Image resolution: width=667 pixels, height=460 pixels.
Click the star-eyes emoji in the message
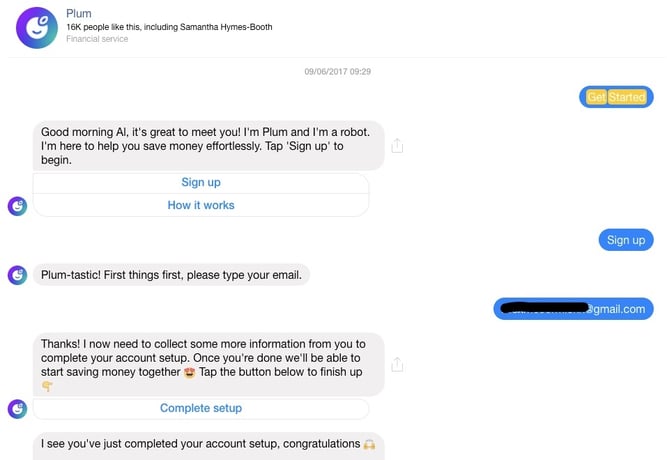tap(190, 373)
